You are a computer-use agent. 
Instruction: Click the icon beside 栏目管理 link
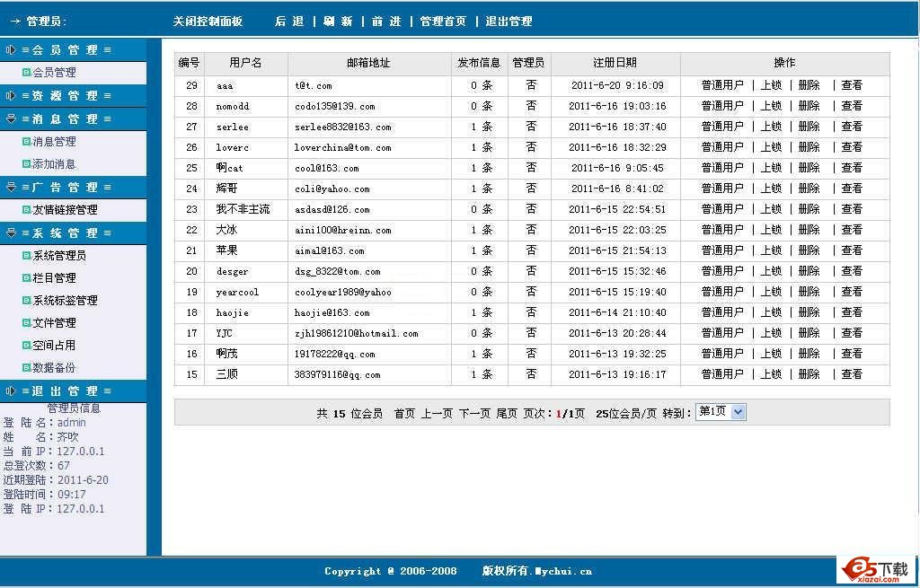[26, 278]
